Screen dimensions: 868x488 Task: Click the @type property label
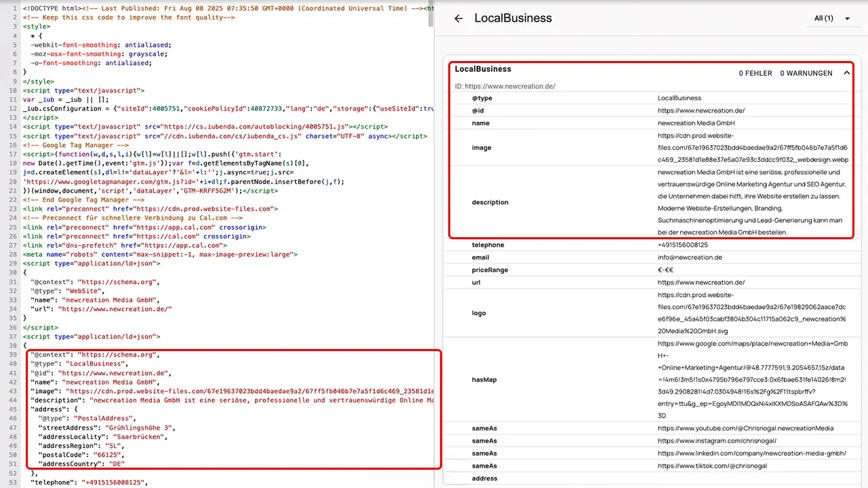click(482, 98)
